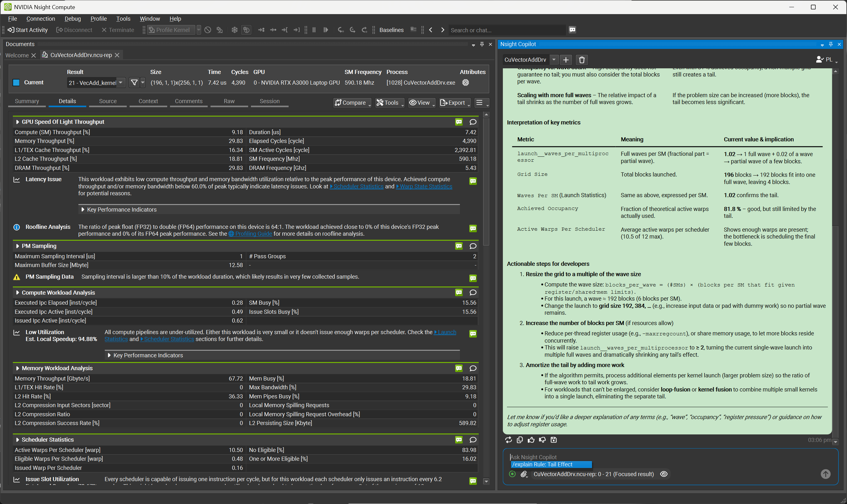
Task: Open the filter dropdown arrow next to funnel
Action: click(x=143, y=82)
